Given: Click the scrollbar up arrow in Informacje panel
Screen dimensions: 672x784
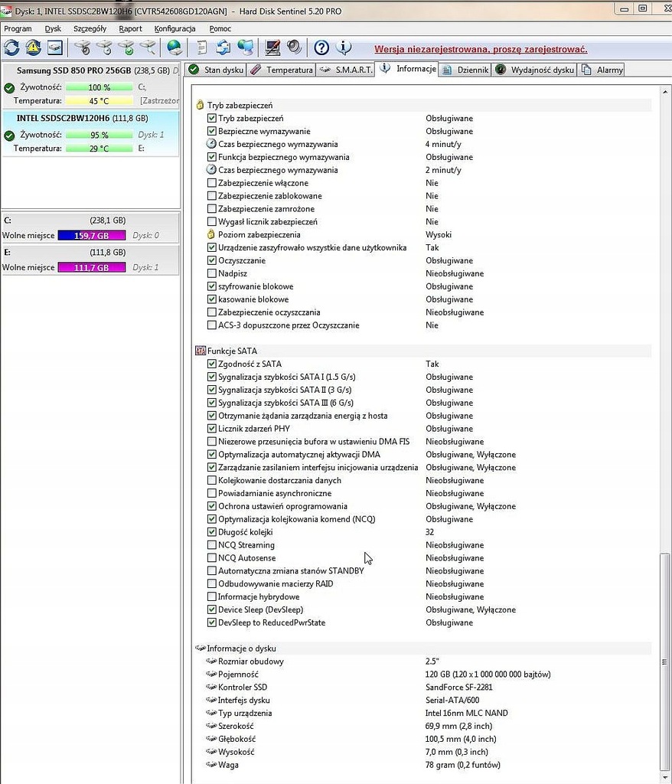Looking at the screenshot, I should (x=665, y=92).
